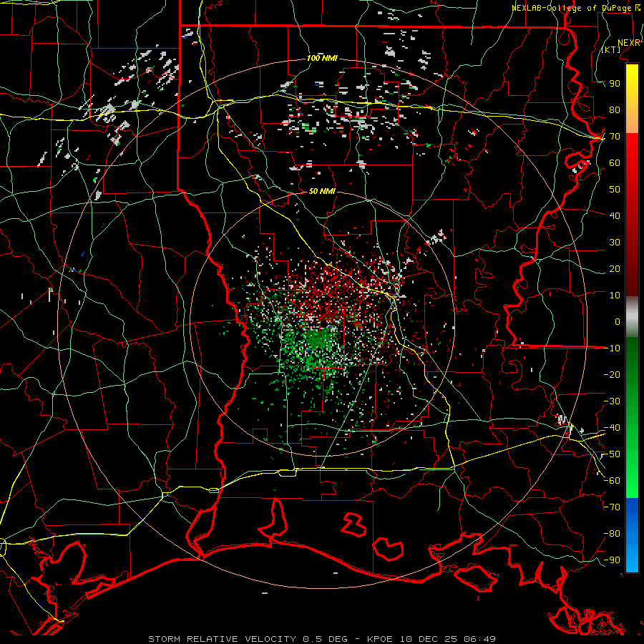
Task: Click the -50 value on velocity scale
Action: (x=612, y=454)
